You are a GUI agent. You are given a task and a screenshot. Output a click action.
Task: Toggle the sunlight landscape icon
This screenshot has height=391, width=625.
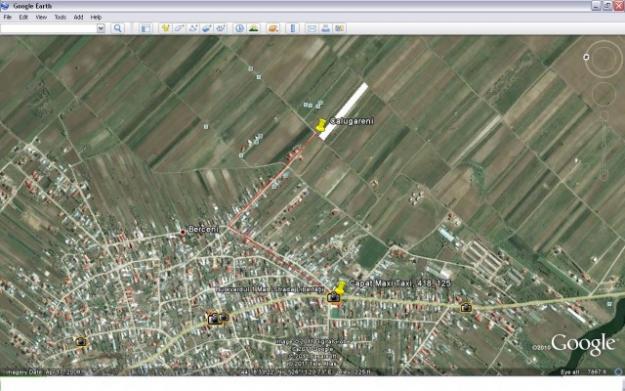pos(254,28)
